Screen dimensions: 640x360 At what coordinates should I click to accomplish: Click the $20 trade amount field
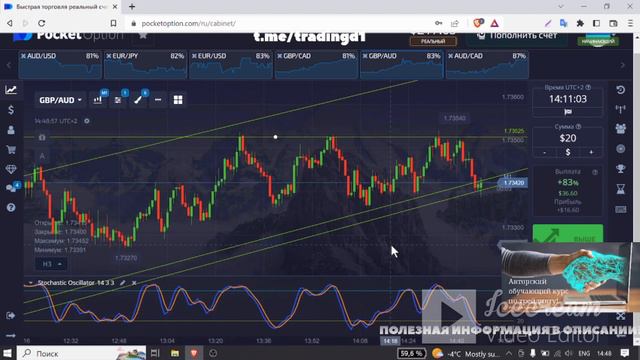tap(568, 138)
